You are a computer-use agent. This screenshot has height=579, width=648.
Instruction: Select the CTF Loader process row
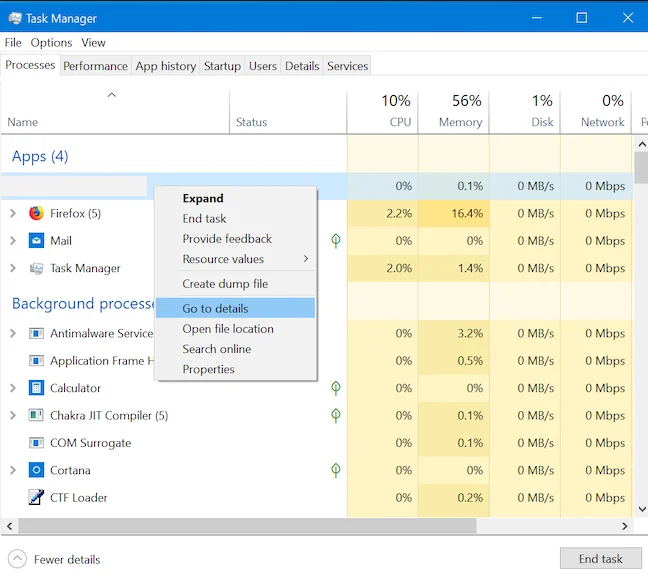pos(317,498)
